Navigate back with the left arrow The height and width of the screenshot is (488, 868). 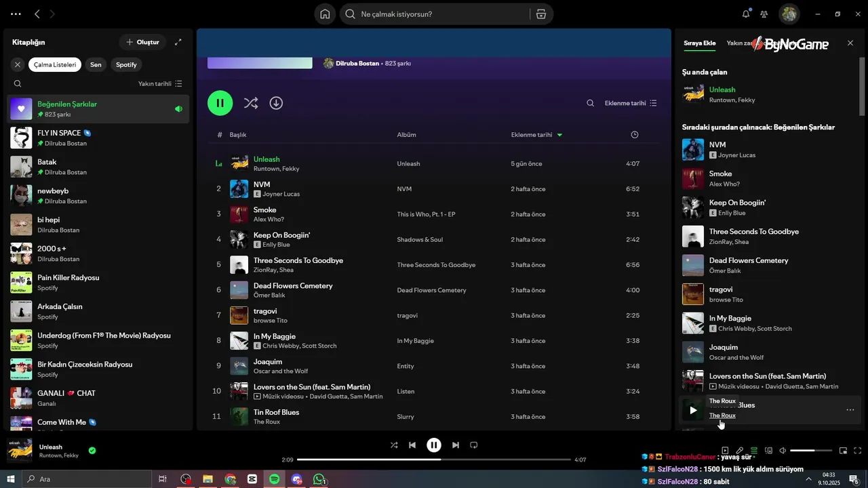[37, 14]
